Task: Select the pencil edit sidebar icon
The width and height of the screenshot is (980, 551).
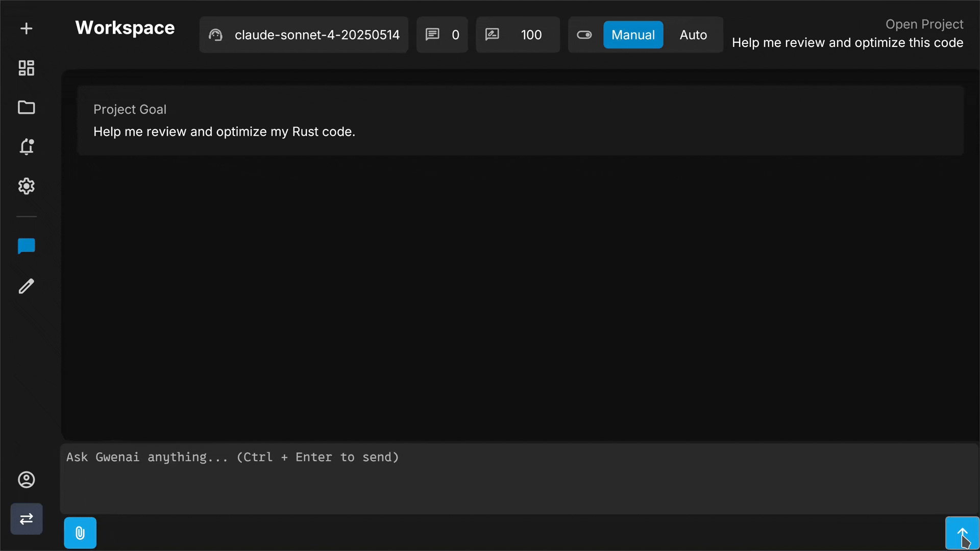Action: 27,286
